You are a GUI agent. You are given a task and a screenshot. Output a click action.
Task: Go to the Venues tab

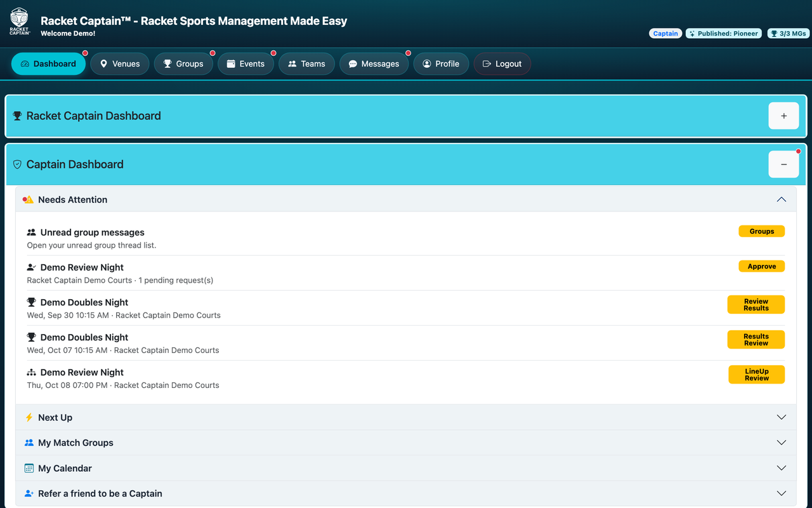pos(120,63)
